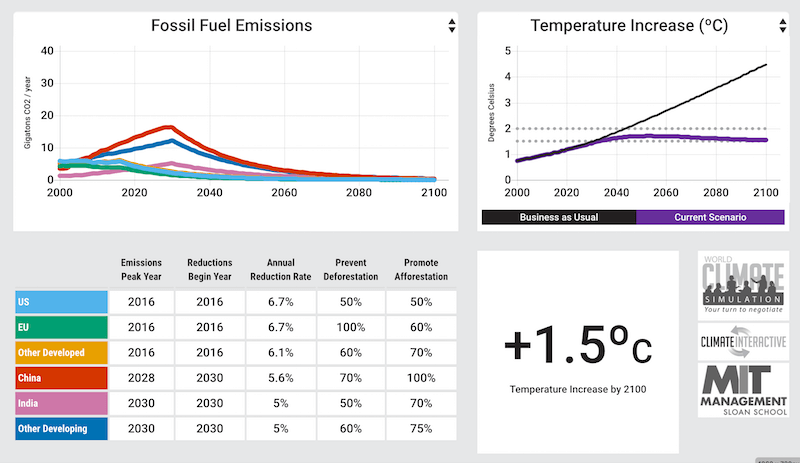The image size is (800, 463).
Task: Edit US Emissions Peak Year field
Action: click(x=141, y=302)
